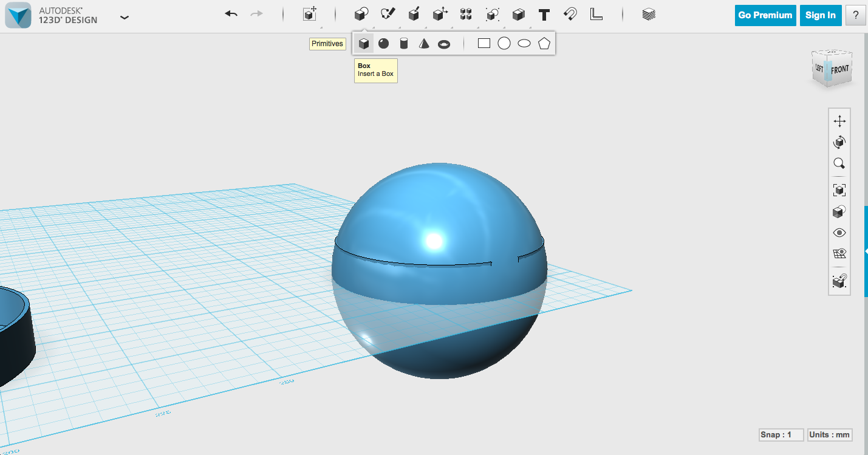Viewport: 868px width, 455px height.
Task: Insert a Cylinder primitive
Action: (403, 43)
